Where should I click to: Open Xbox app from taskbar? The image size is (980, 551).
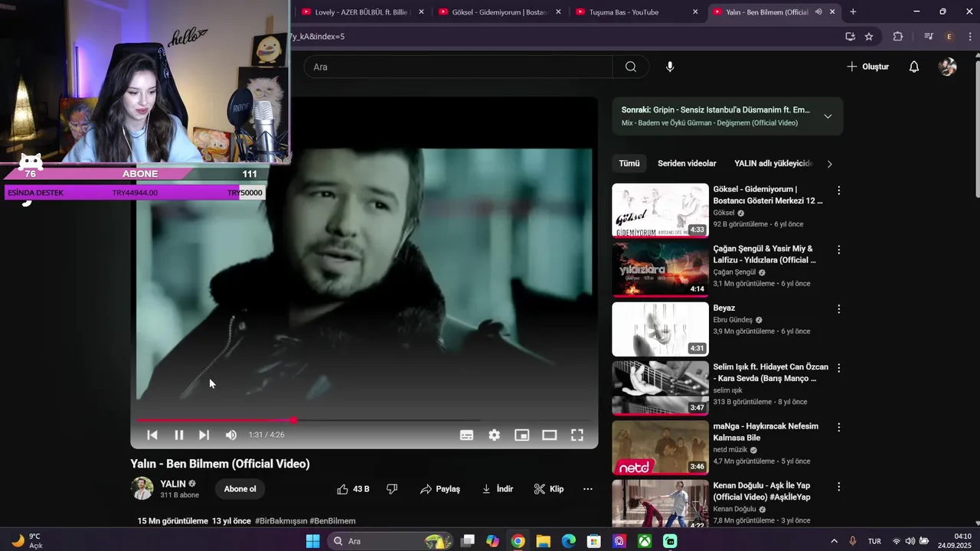point(645,541)
